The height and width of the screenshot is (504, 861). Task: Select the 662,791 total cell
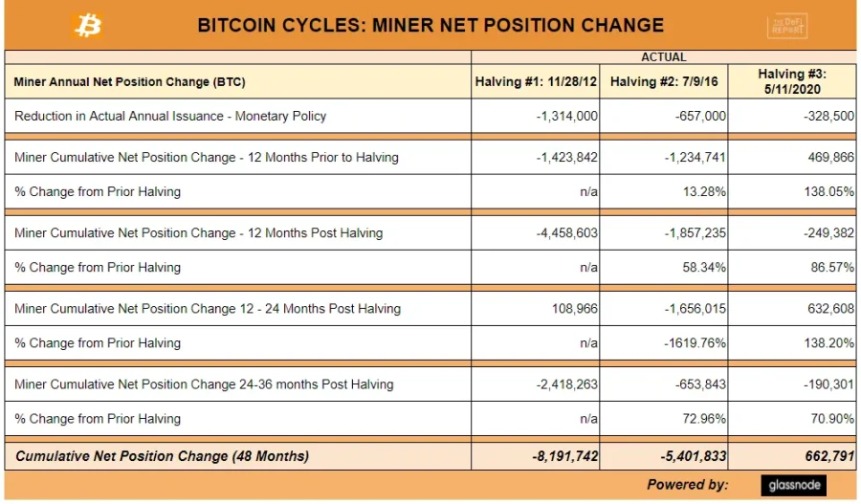pos(828,456)
